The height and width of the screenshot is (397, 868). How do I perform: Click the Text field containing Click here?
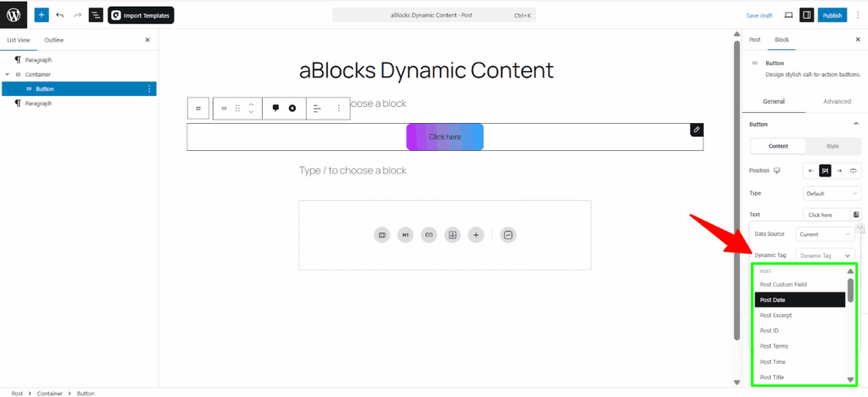pyautogui.click(x=826, y=215)
